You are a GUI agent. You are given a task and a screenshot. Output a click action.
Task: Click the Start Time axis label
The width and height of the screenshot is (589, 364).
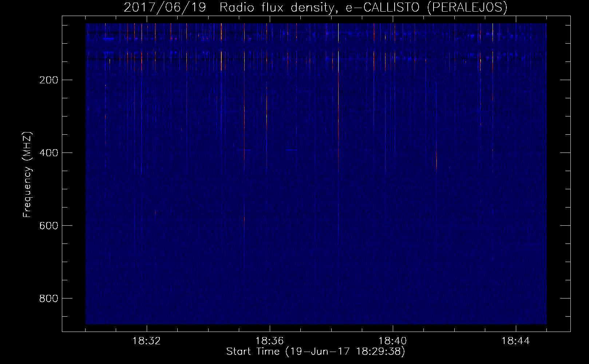[316, 352]
